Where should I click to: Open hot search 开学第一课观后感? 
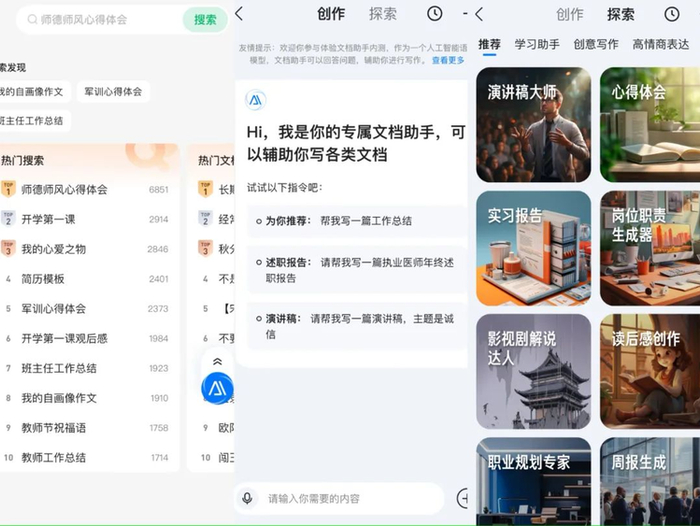(x=85, y=338)
